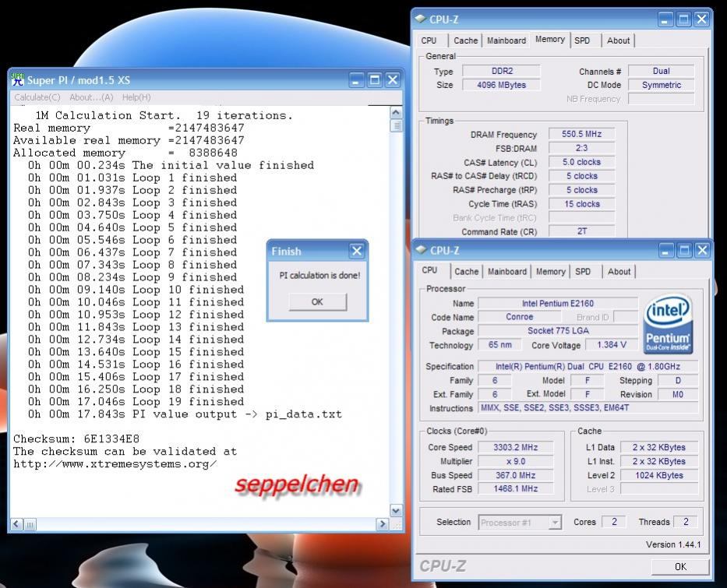Viewport: 727px width, 588px height.
Task: Click the Super PI app icon in title bar
Action: click(x=18, y=79)
